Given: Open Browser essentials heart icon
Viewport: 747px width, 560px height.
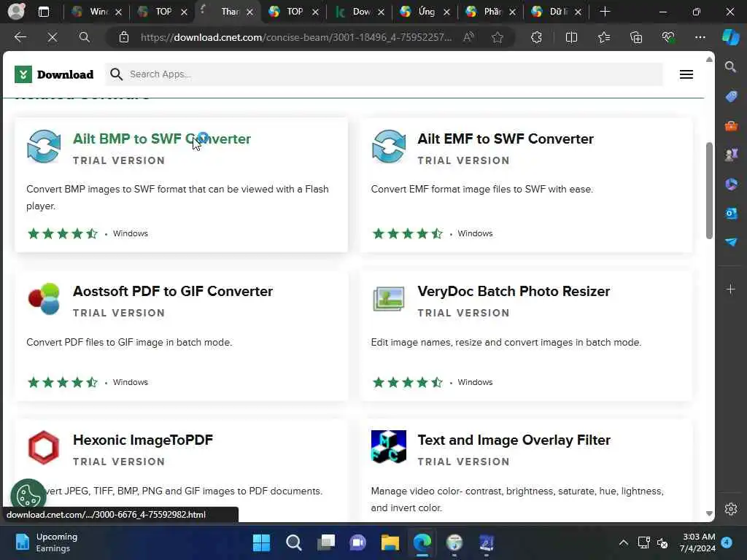Looking at the screenshot, I should [x=668, y=37].
